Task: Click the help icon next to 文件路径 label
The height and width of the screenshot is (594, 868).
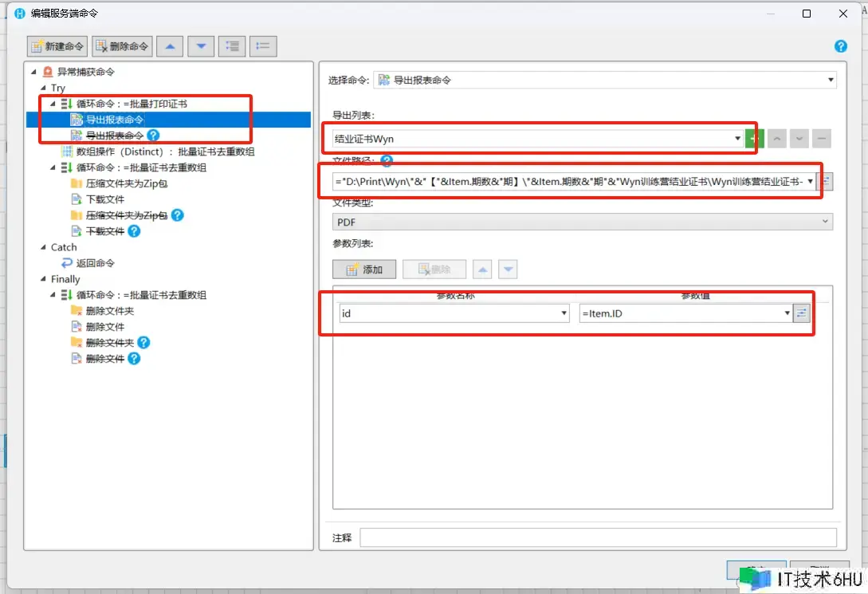Action: (x=387, y=162)
